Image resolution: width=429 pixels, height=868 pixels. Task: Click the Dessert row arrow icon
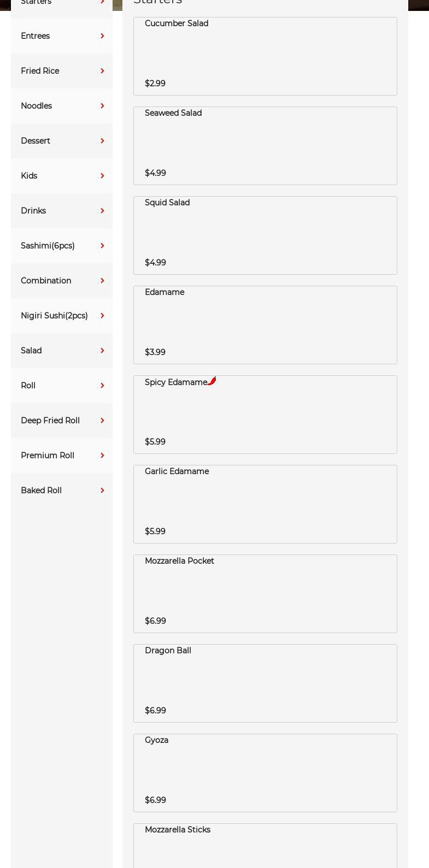pyautogui.click(x=102, y=141)
